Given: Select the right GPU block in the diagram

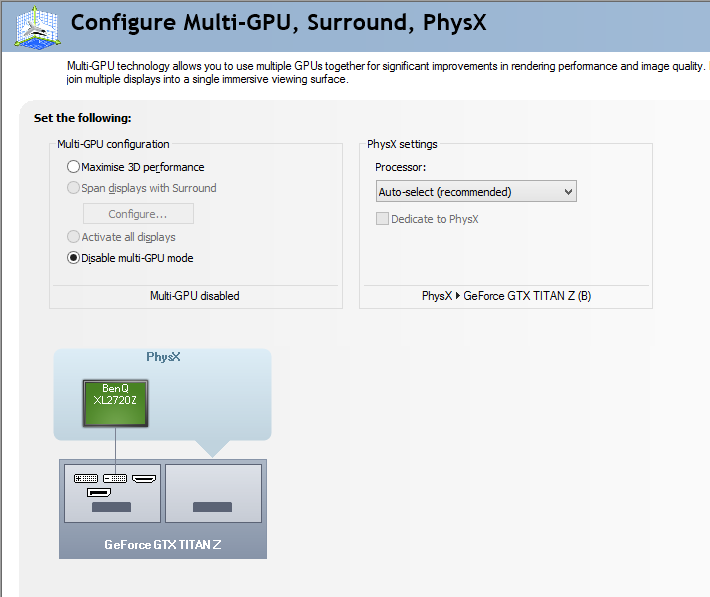Looking at the screenshot, I should 213,492.
